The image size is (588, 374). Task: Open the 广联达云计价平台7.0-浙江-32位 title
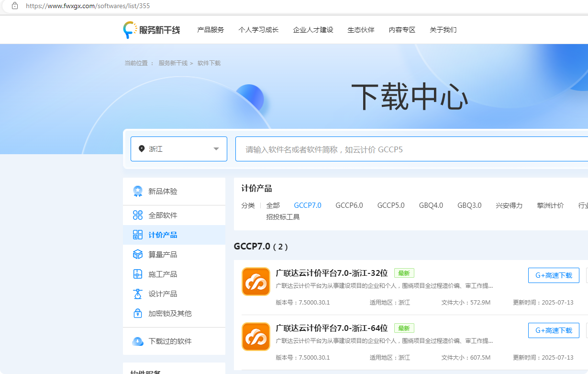point(332,273)
